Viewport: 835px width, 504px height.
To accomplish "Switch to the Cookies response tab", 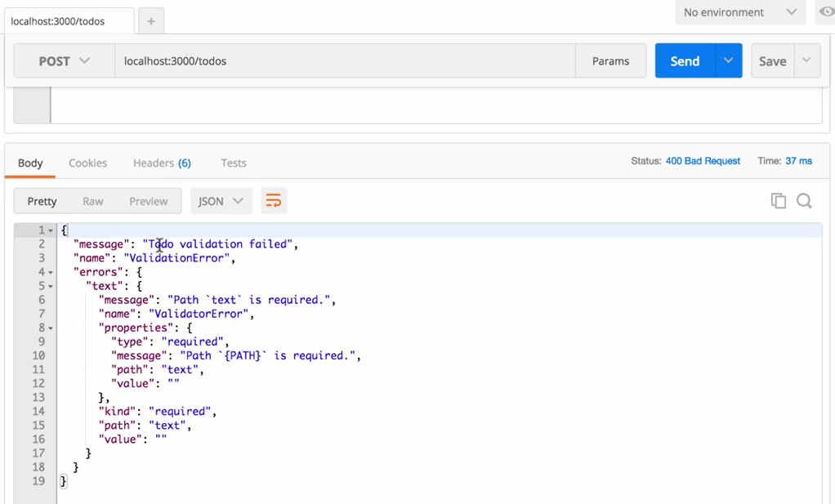I will 87,163.
